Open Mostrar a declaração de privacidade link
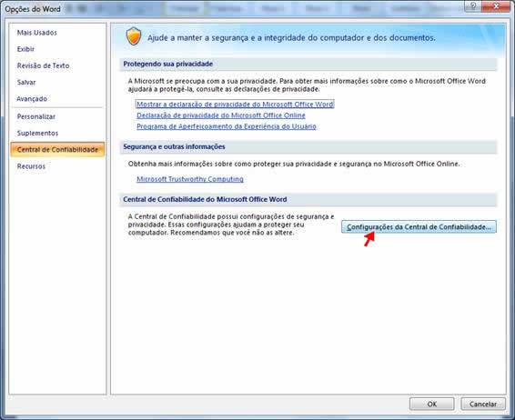515x420 pixels. (235, 104)
